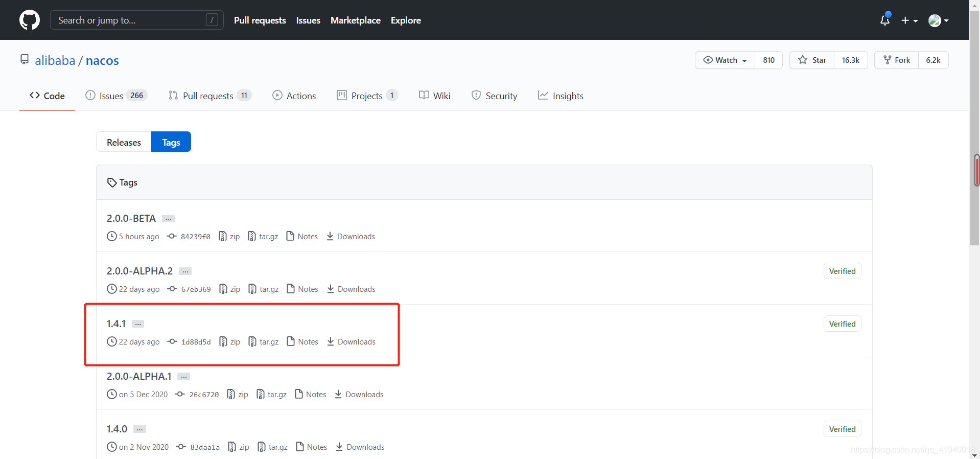
Task: Show Verified signature for 1.4.1
Action: (x=842, y=324)
